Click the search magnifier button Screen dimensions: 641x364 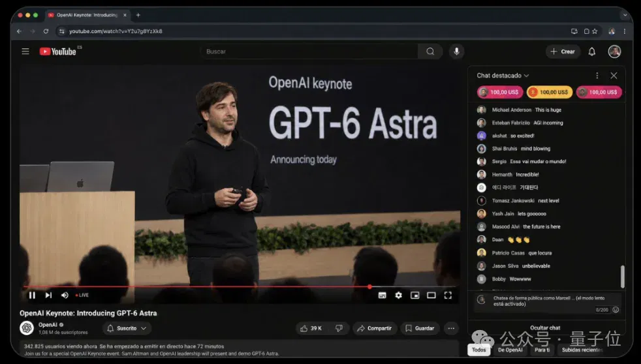(430, 52)
